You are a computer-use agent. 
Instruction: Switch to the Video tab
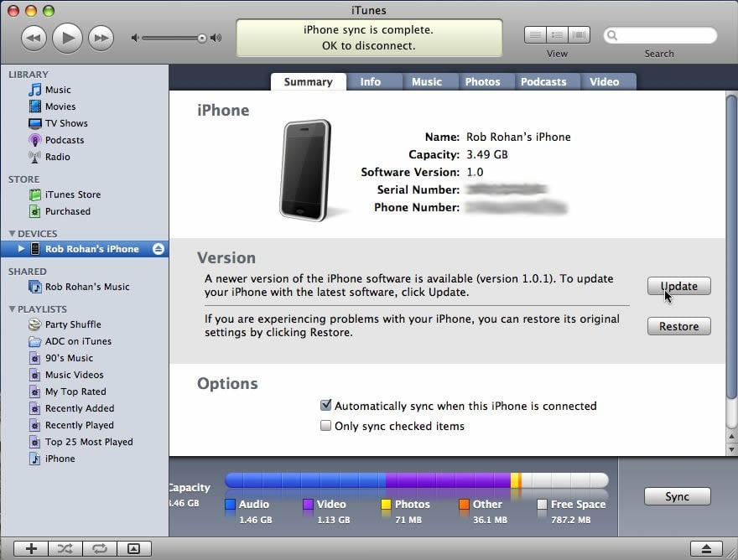pyautogui.click(x=605, y=82)
